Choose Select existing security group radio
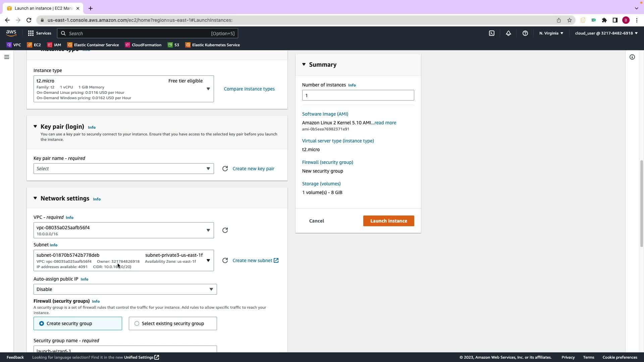Viewport: 644px width, 362px height. [x=137, y=323]
